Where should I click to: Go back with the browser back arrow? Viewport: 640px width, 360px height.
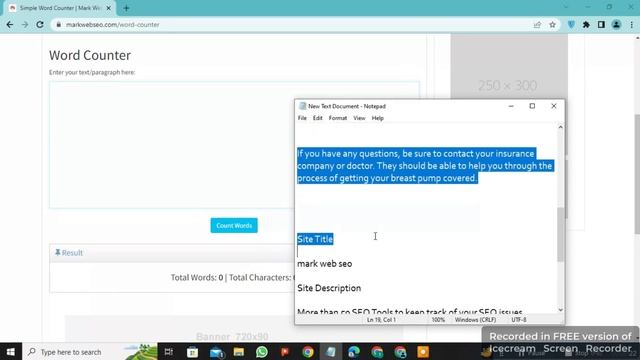10,24
